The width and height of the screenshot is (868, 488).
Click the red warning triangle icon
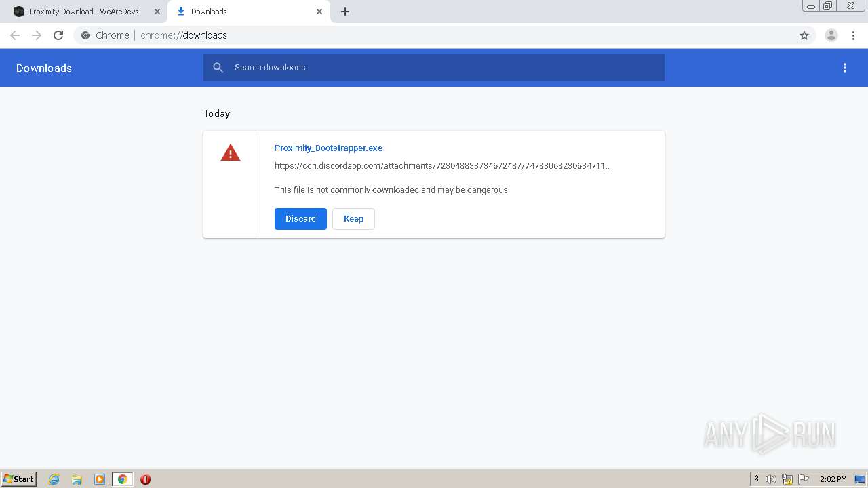[231, 153]
